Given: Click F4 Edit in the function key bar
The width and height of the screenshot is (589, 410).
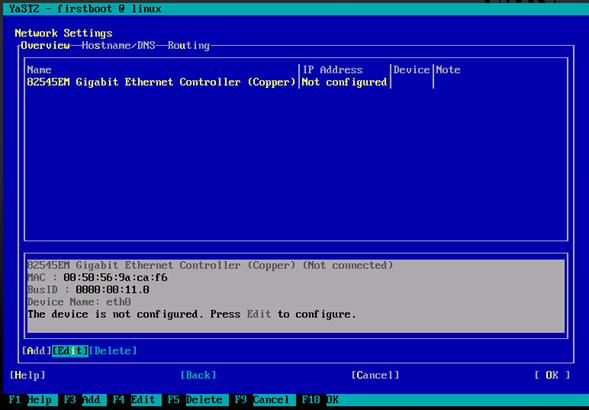Looking at the screenshot, I should 135,399.
